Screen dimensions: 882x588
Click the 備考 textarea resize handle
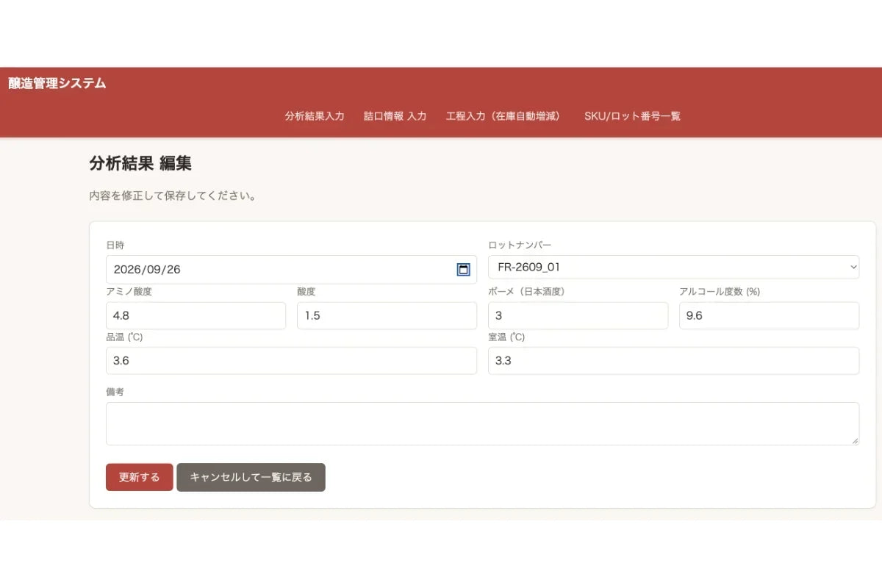pyautogui.click(x=855, y=441)
